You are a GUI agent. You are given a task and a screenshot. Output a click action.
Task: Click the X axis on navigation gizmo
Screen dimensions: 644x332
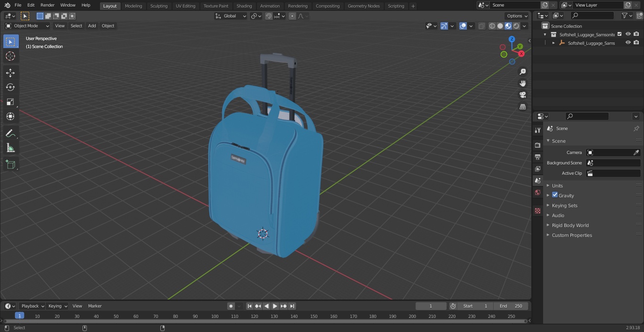(x=521, y=54)
